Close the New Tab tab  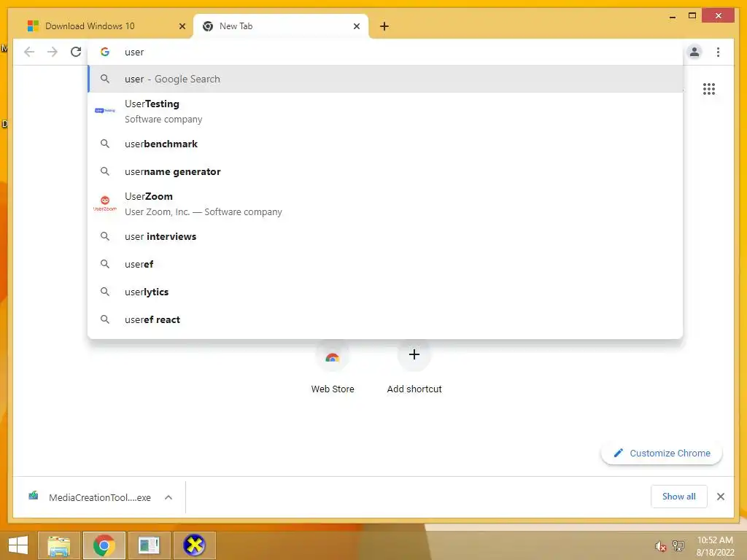coord(356,26)
